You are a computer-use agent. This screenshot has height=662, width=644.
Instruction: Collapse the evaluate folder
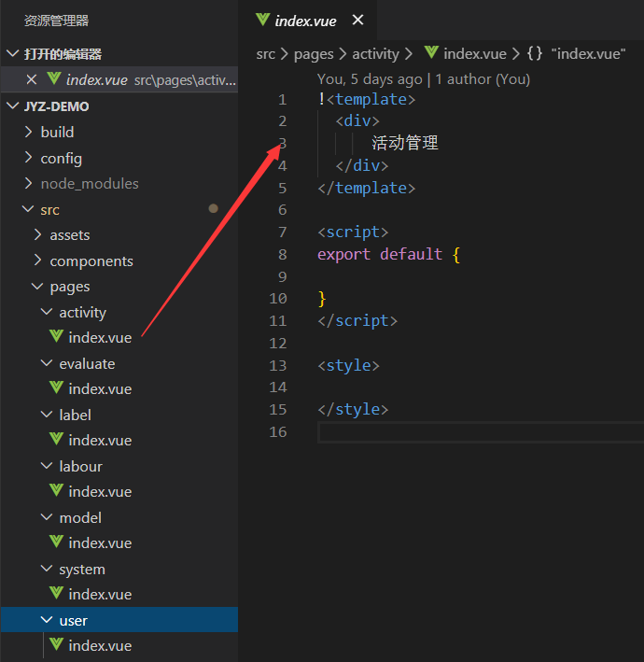(x=47, y=363)
